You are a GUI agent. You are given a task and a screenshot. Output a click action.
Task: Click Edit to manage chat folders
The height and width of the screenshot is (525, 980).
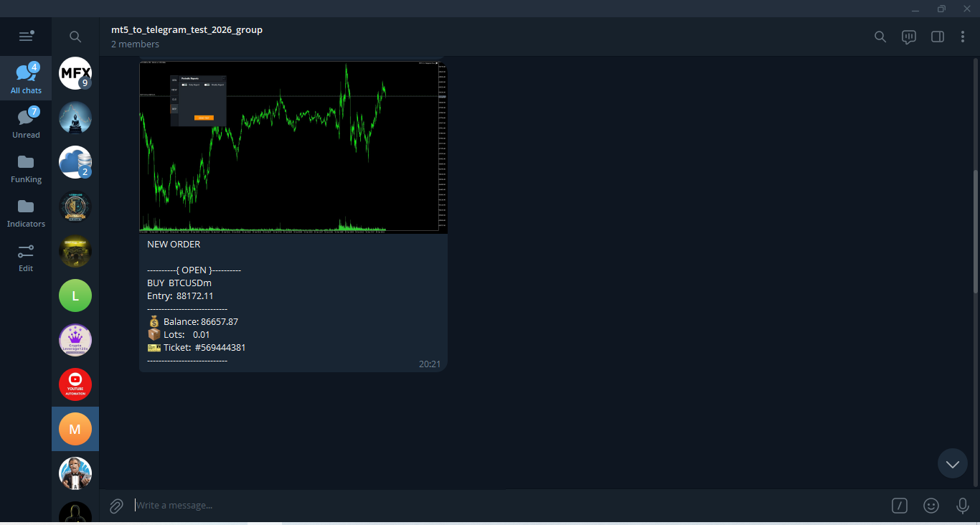26,256
